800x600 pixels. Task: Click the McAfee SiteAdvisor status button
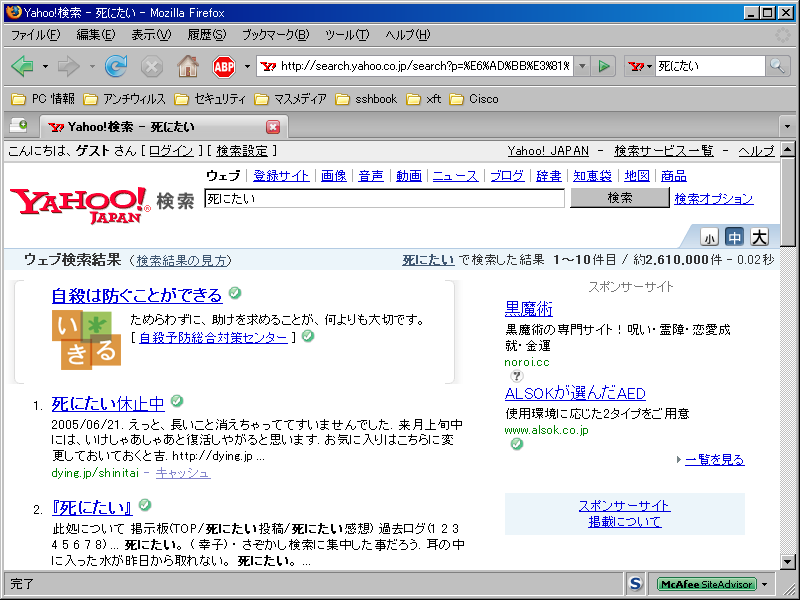click(x=707, y=584)
